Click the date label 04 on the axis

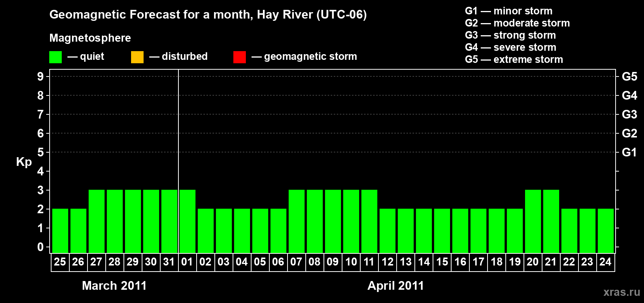coord(242,262)
